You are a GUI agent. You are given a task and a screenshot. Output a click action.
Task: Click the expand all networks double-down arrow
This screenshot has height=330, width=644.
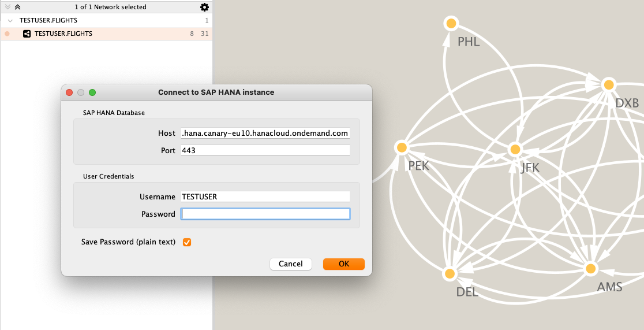coord(8,7)
